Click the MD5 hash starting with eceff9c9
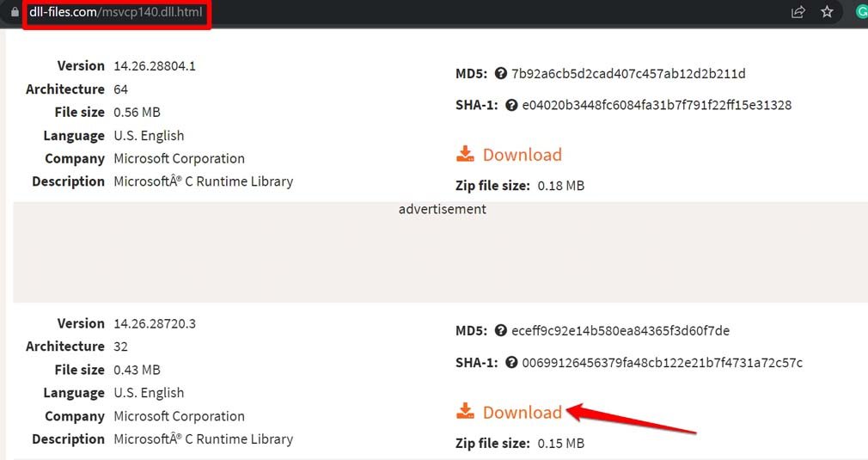Screen dimensions: 868x460 [x=620, y=331]
